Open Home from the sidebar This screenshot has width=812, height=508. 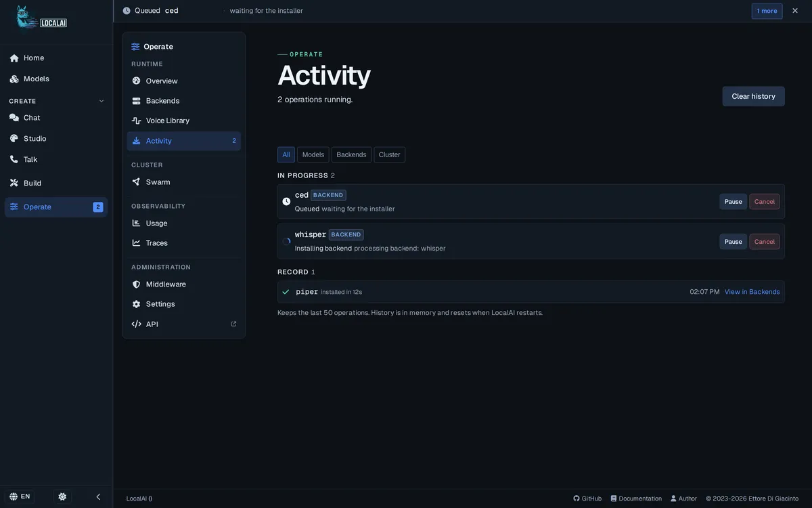tap(56, 58)
